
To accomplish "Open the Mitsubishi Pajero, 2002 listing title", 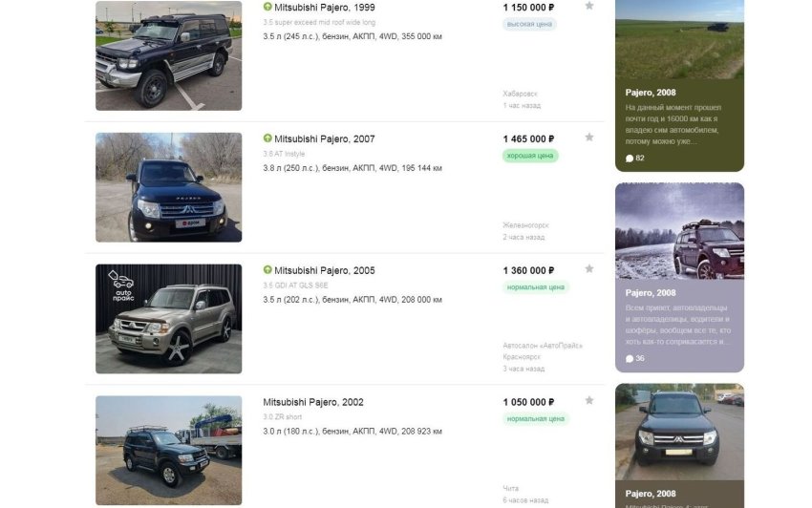I will 313,403.
